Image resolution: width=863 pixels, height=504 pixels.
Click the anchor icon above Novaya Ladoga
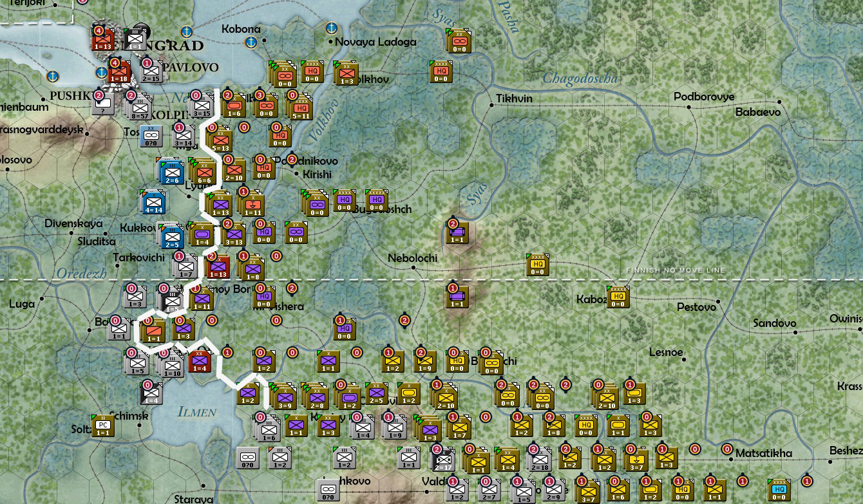click(x=331, y=28)
